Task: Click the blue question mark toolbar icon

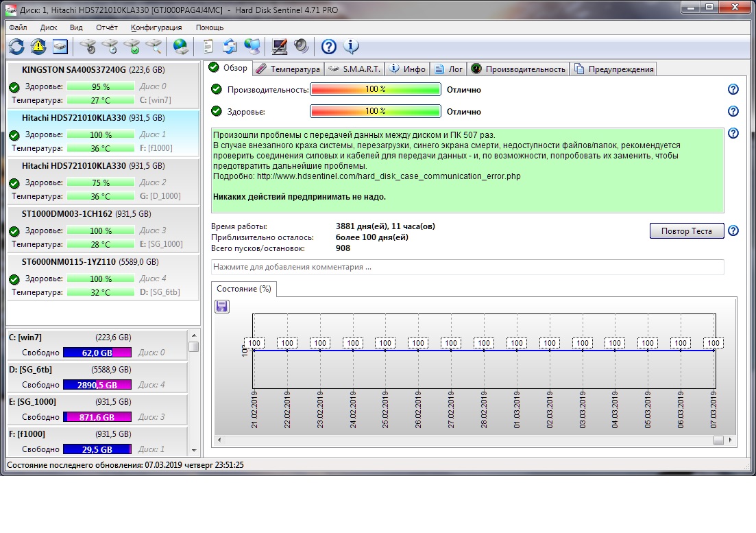Action: pos(329,47)
